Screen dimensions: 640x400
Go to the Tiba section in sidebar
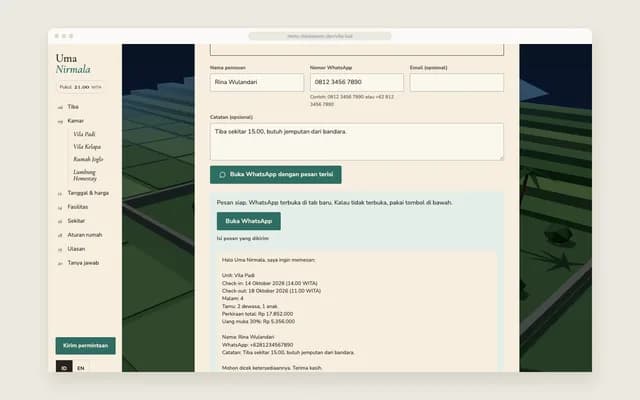click(73, 107)
